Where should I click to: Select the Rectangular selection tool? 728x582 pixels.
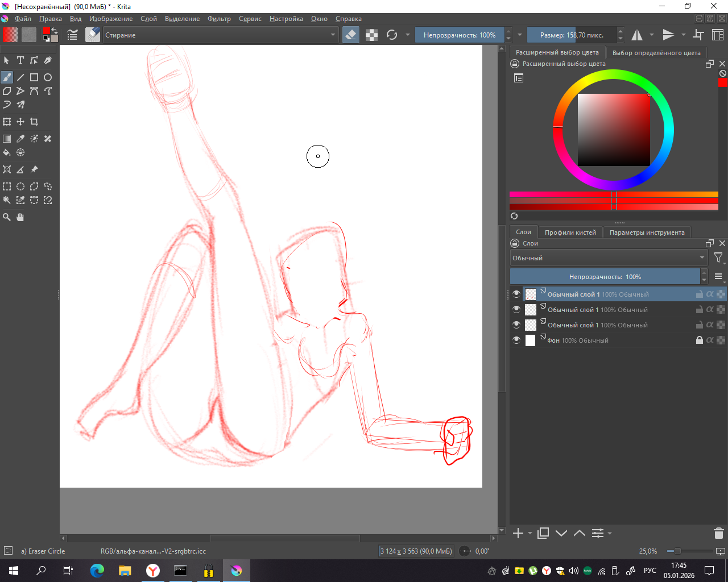(7, 186)
